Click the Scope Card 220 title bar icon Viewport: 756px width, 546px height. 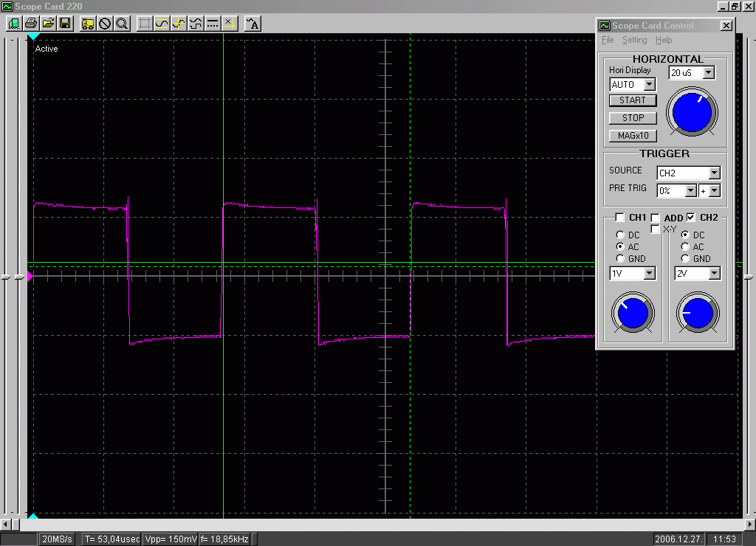pyautogui.click(x=7, y=6)
